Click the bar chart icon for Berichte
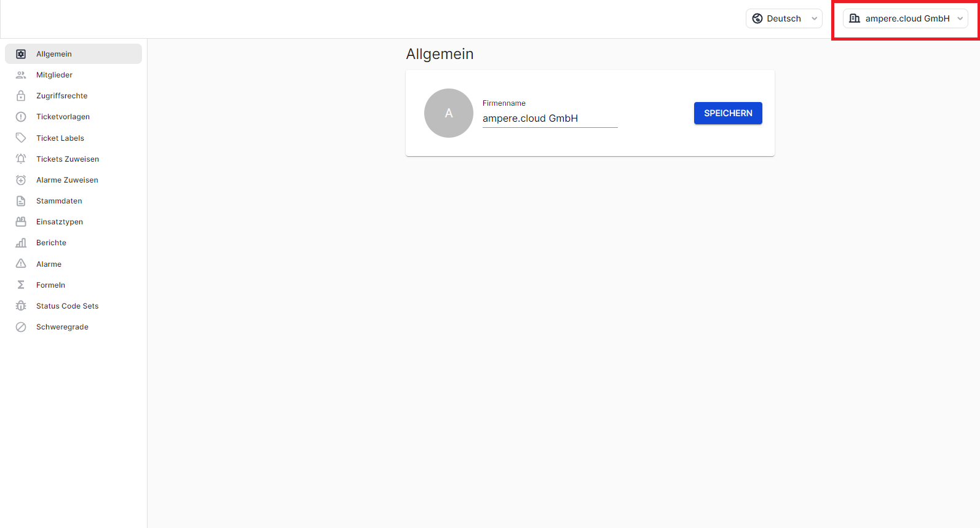980x528 pixels. pyautogui.click(x=21, y=243)
